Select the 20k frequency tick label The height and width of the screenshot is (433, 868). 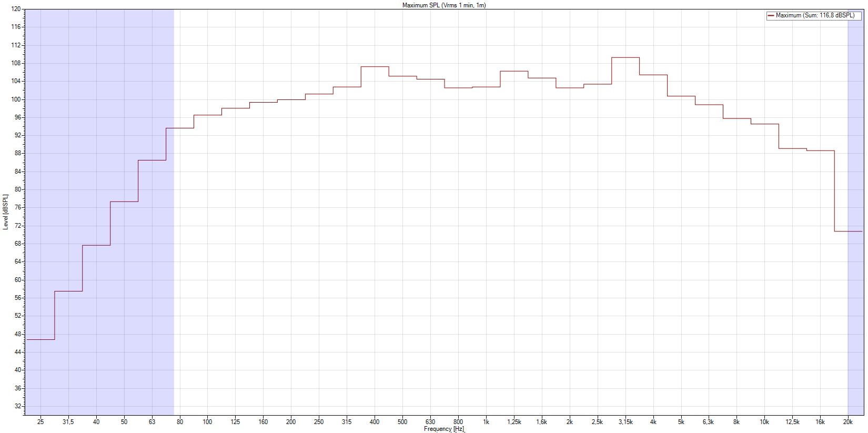pyautogui.click(x=848, y=422)
